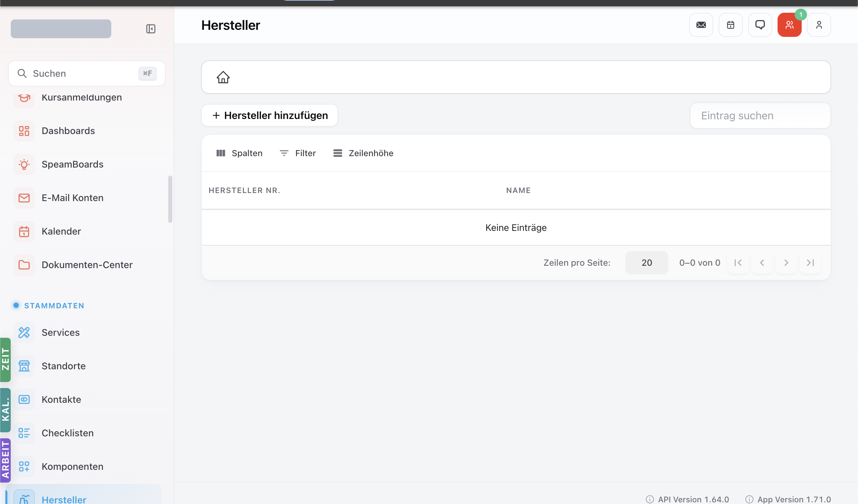The image size is (858, 504).
Task: Go to first page of table
Action: pyautogui.click(x=738, y=263)
